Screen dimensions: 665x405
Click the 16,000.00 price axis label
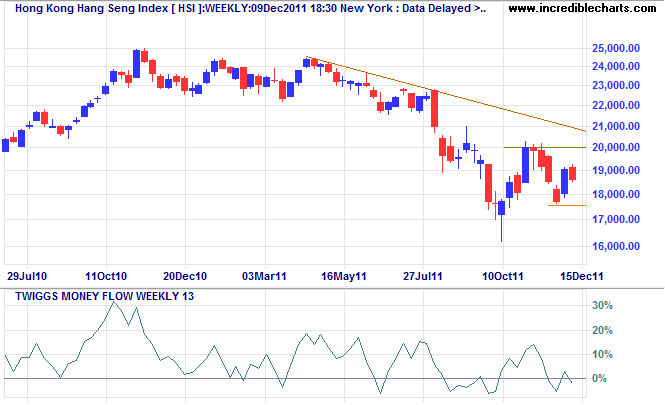tap(616, 246)
